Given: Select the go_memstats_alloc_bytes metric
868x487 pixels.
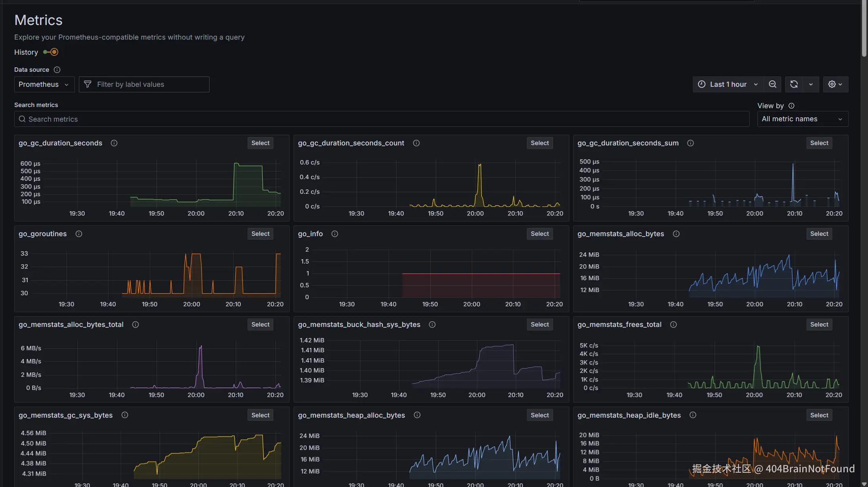Looking at the screenshot, I should coord(819,234).
